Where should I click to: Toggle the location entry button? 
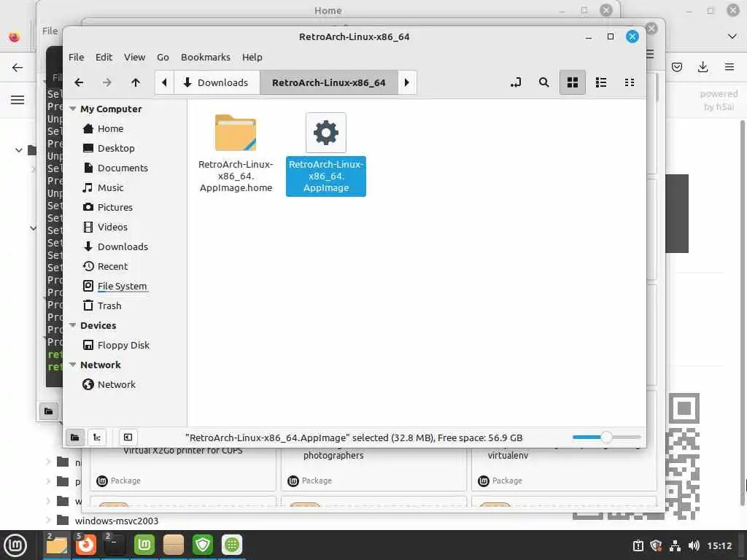(516, 82)
